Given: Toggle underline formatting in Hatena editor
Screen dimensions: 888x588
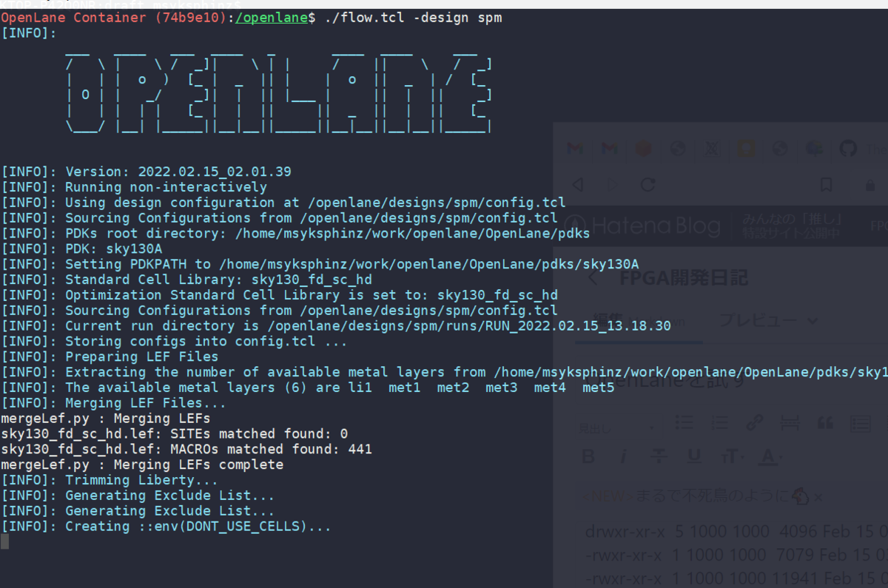Looking at the screenshot, I should coord(693,456).
